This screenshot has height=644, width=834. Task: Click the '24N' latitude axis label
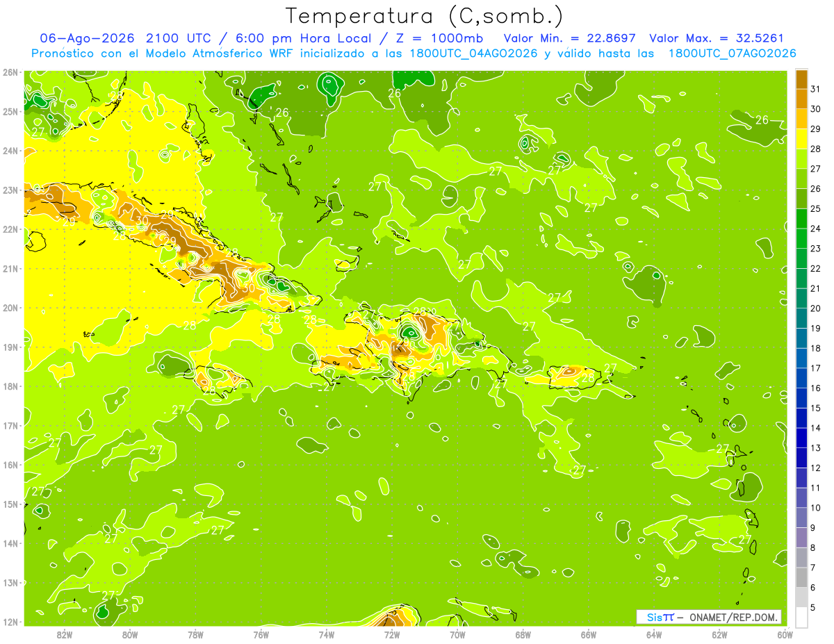click(x=10, y=150)
